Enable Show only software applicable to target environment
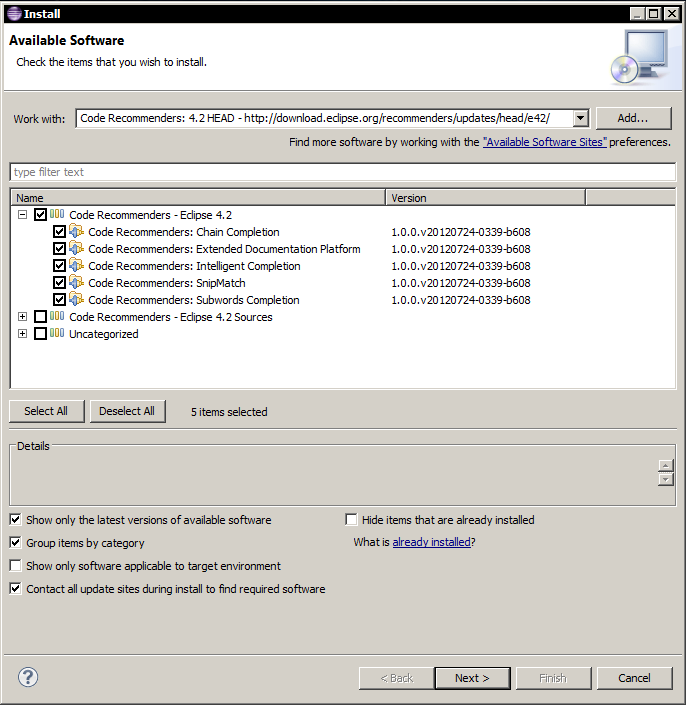The height and width of the screenshot is (705, 686). (x=16, y=566)
